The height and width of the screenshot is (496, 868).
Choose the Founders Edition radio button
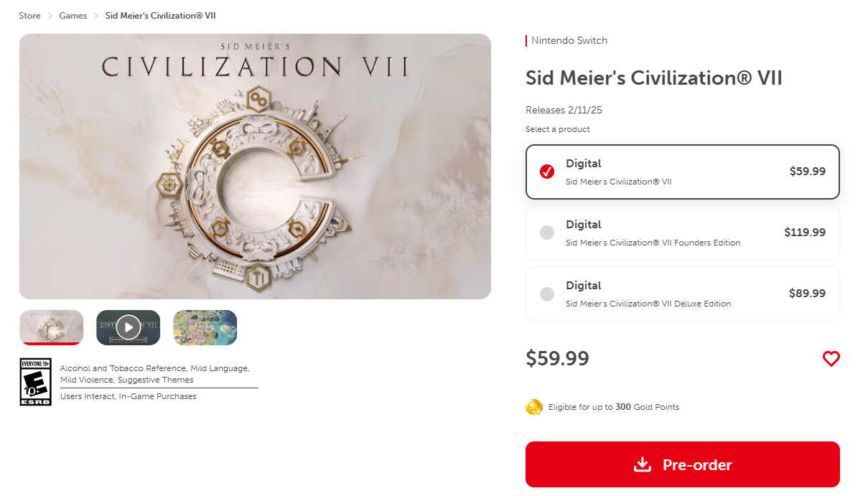547,233
